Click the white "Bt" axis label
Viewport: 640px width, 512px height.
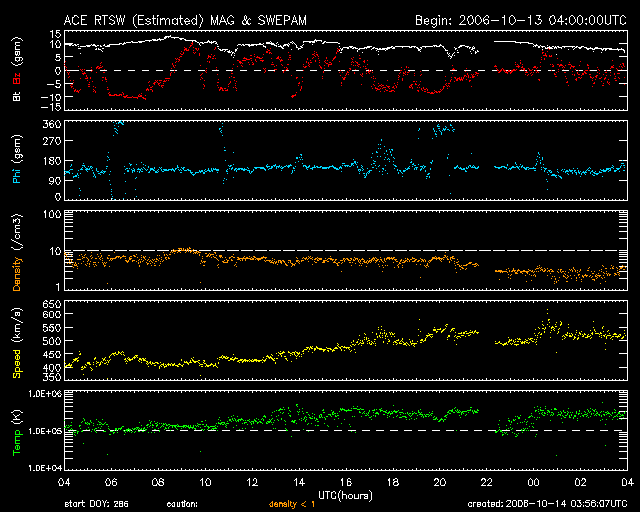[x=17, y=96]
